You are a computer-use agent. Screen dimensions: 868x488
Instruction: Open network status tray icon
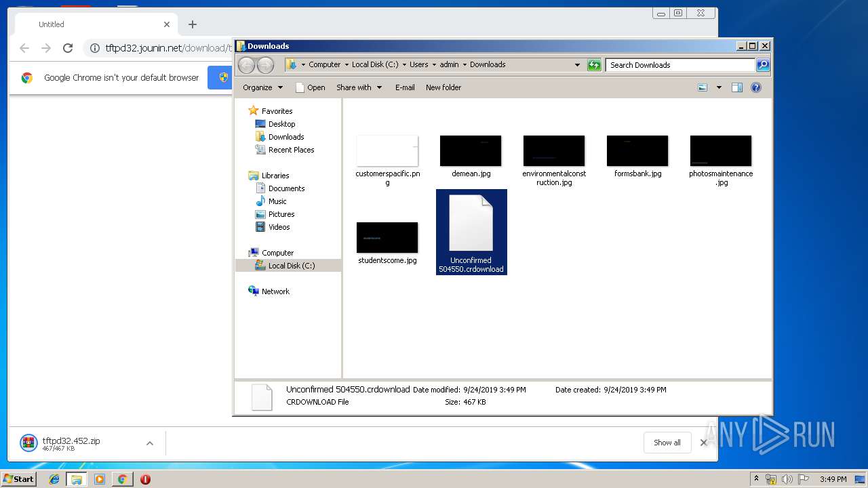coord(771,479)
